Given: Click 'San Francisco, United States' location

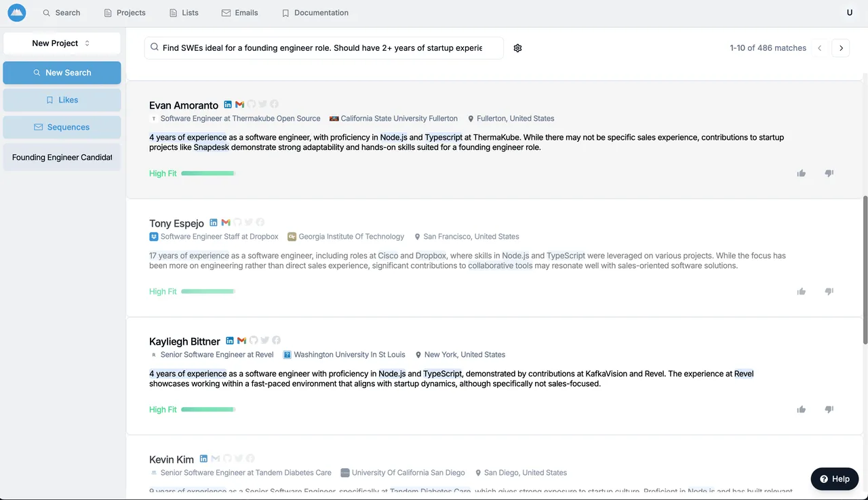Looking at the screenshot, I should [471, 237].
